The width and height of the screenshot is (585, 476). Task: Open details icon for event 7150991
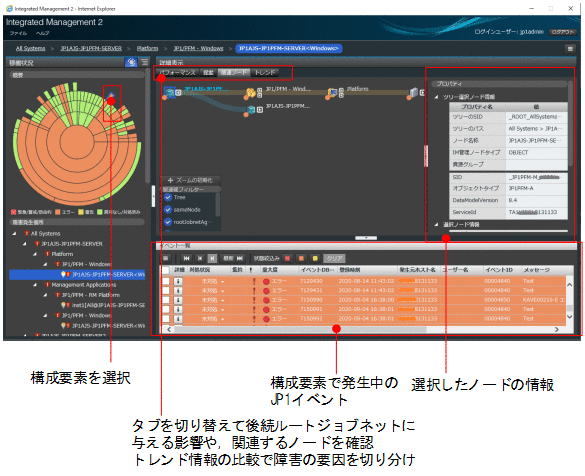178,309
